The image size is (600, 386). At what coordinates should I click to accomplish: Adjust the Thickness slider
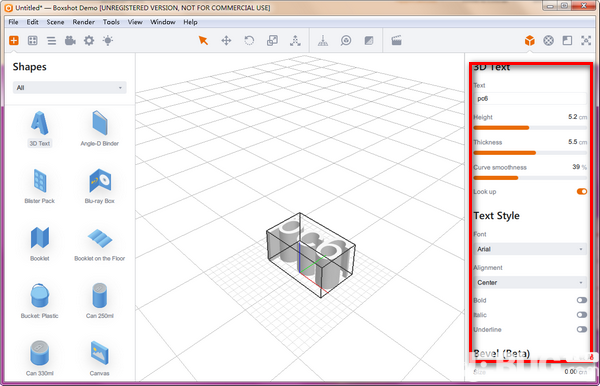point(530,153)
